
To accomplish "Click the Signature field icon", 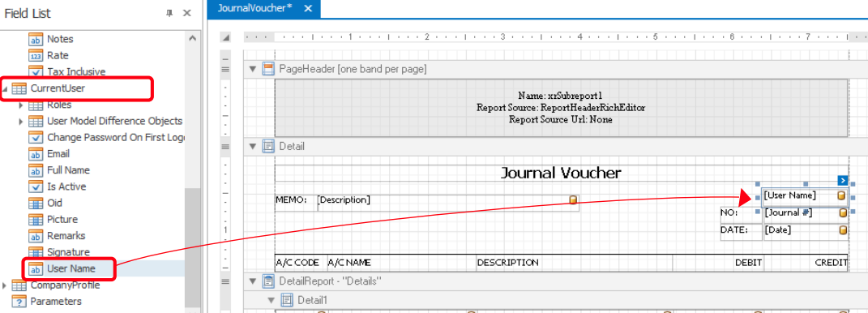I will 36,252.
